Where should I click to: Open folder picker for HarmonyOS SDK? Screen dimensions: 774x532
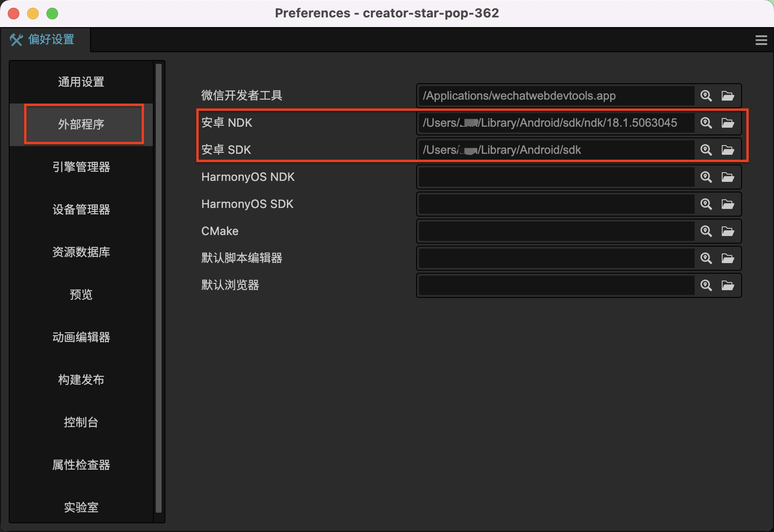coord(729,204)
